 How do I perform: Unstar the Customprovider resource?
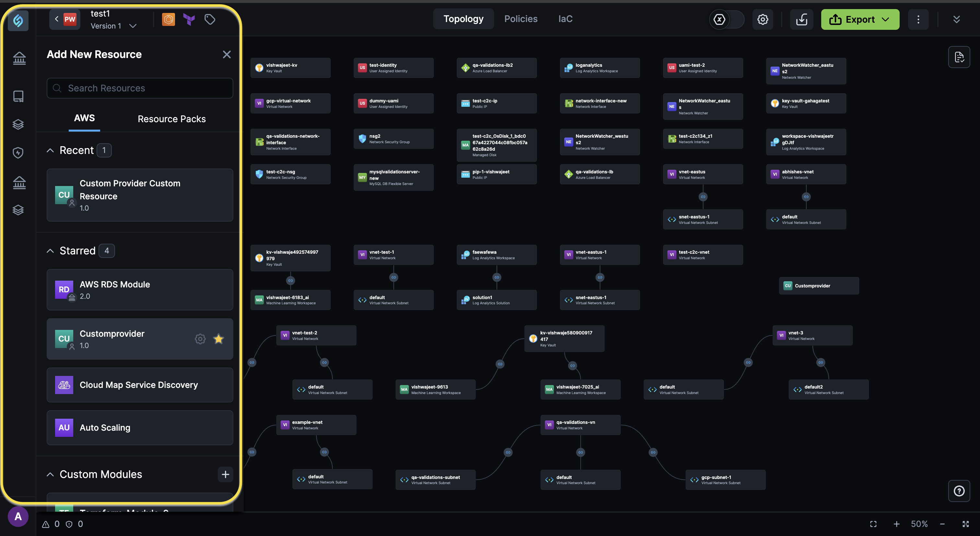(218, 339)
